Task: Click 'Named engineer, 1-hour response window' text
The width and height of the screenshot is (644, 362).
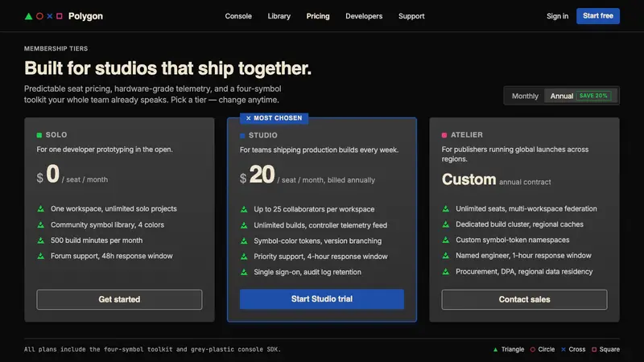Action: click(523, 255)
